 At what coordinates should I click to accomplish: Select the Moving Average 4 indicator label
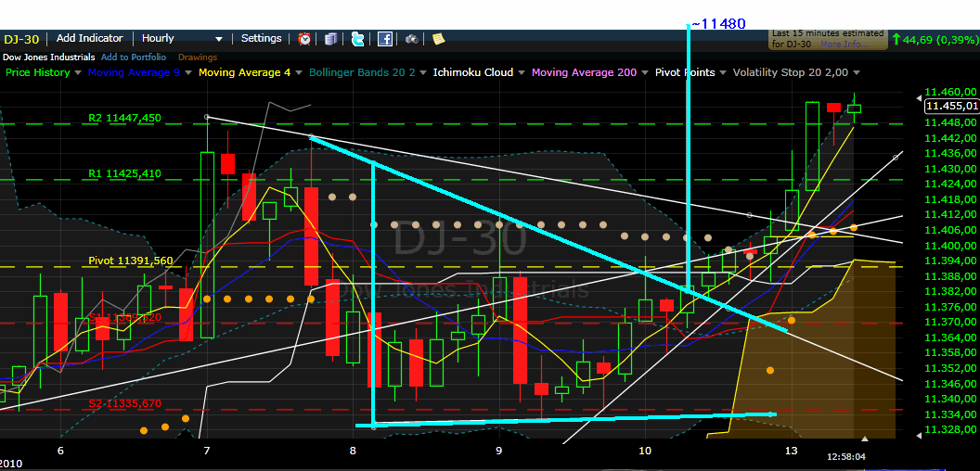coord(244,72)
